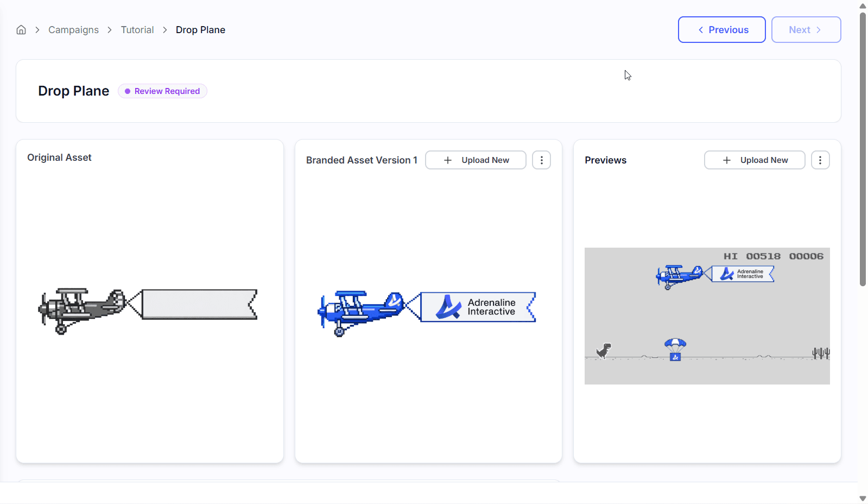The width and height of the screenshot is (868, 504).
Task: Go to the Tutorial breadcrumb link
Action: [x=137, y=30]
